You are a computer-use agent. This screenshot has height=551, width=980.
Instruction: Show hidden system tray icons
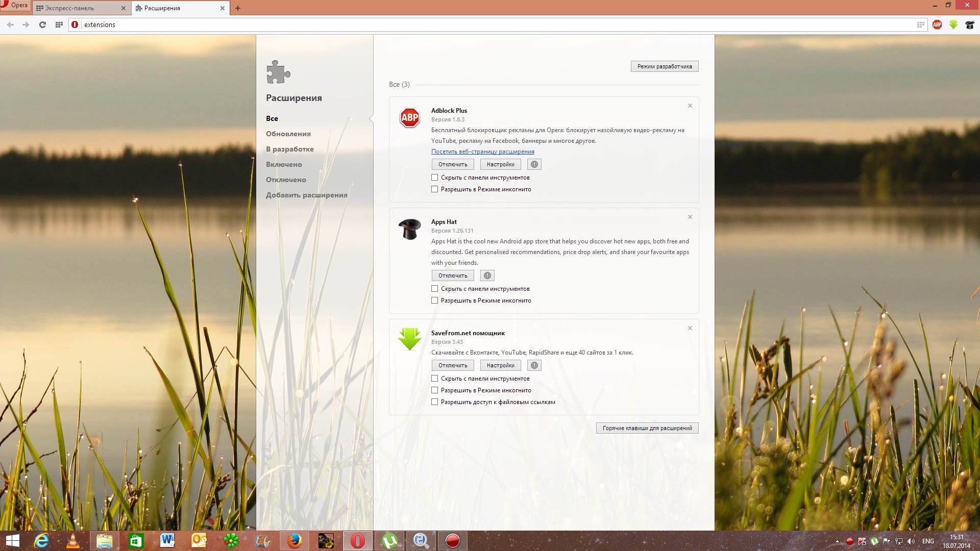point(837,541)
